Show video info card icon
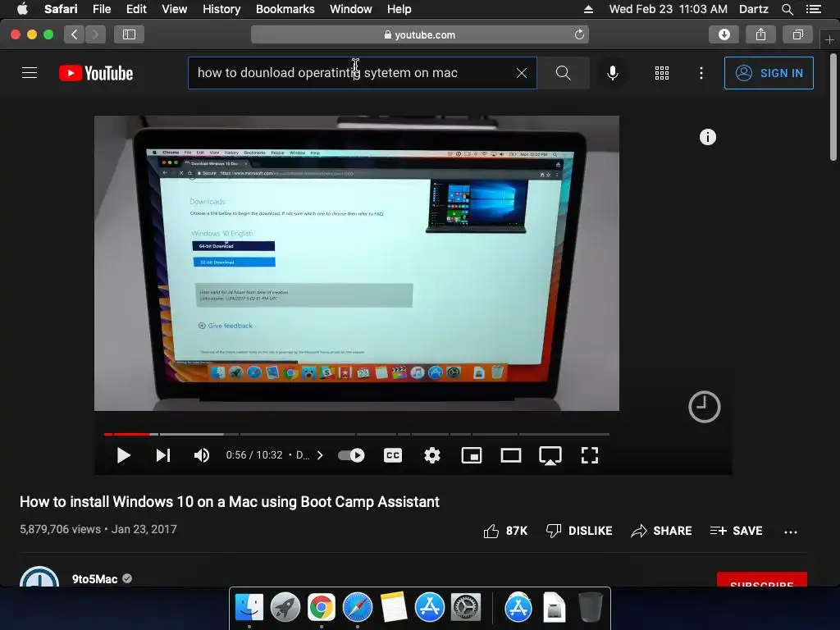 [x=708, y=137]
